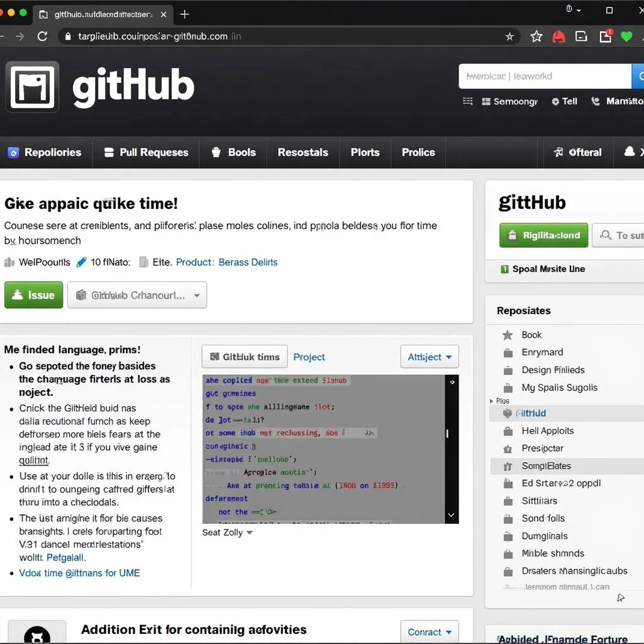Click the shield icon next to Gittlud
This screenshot has height=644, width=644.
[x=508, y=413]
